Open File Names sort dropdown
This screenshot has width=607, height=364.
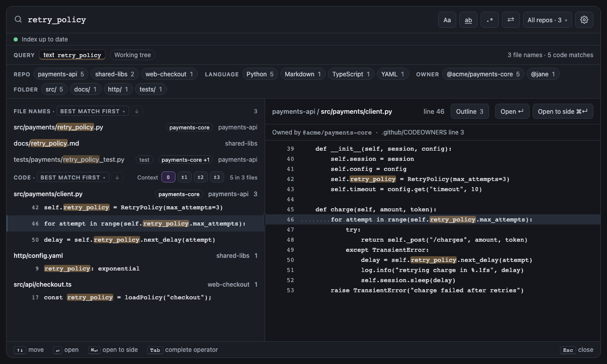point(93,111)
